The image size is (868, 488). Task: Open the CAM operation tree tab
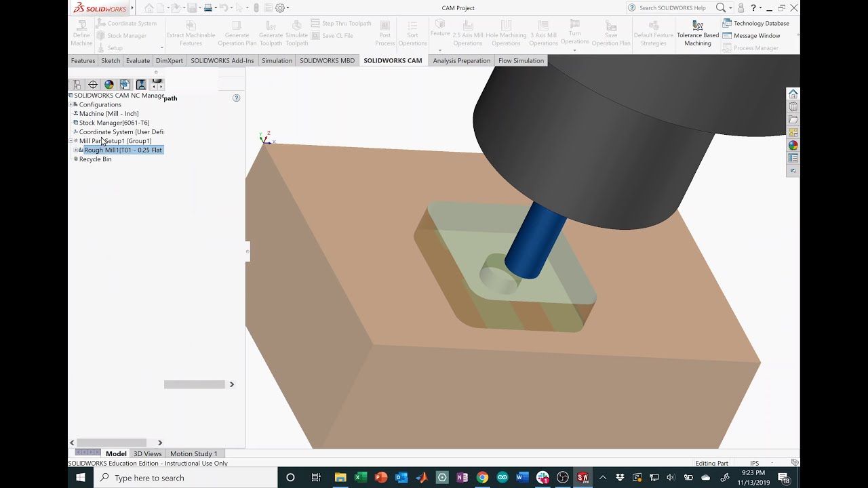(141, 85)
